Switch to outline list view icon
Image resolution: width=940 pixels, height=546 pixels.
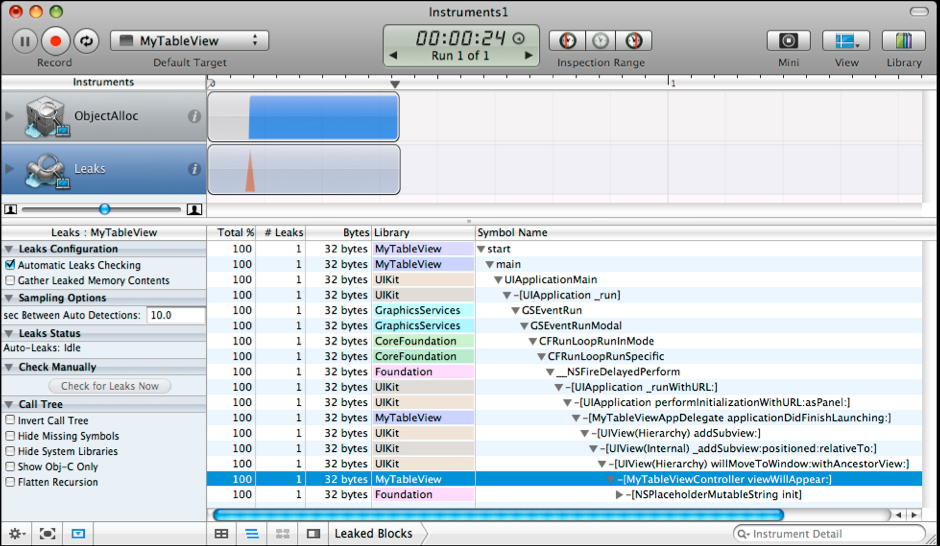(252, 533)
